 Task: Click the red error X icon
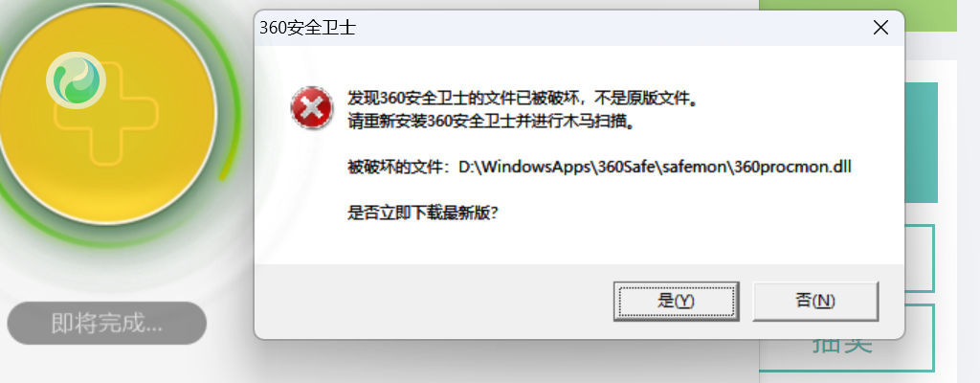click(312, 107)
